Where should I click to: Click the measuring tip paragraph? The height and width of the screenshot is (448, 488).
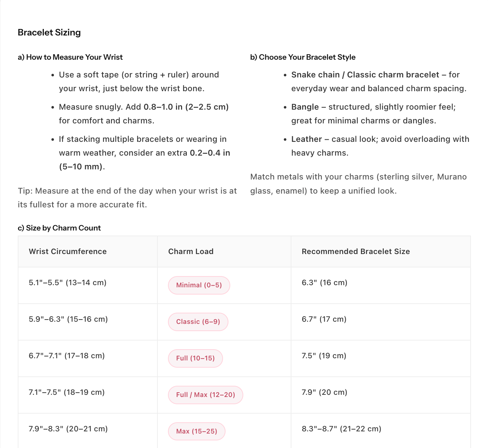[127, 198]
